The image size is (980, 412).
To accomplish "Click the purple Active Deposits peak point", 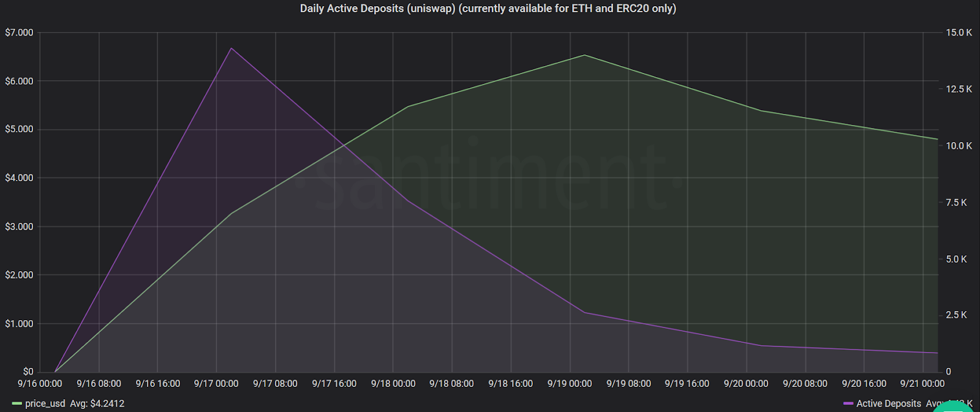I will [x=231, y=48].
